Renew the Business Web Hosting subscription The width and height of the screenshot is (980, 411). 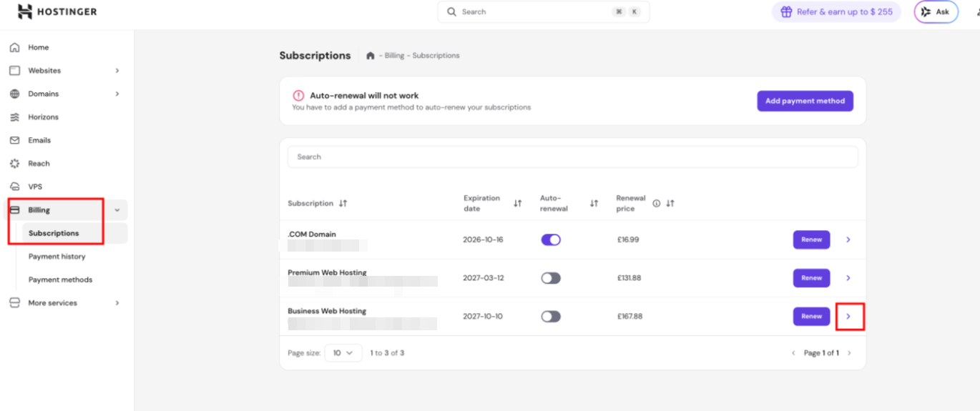click(811, 317)
